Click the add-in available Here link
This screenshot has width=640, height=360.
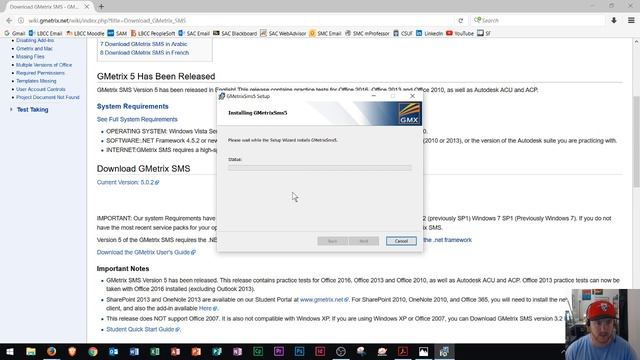208,308
